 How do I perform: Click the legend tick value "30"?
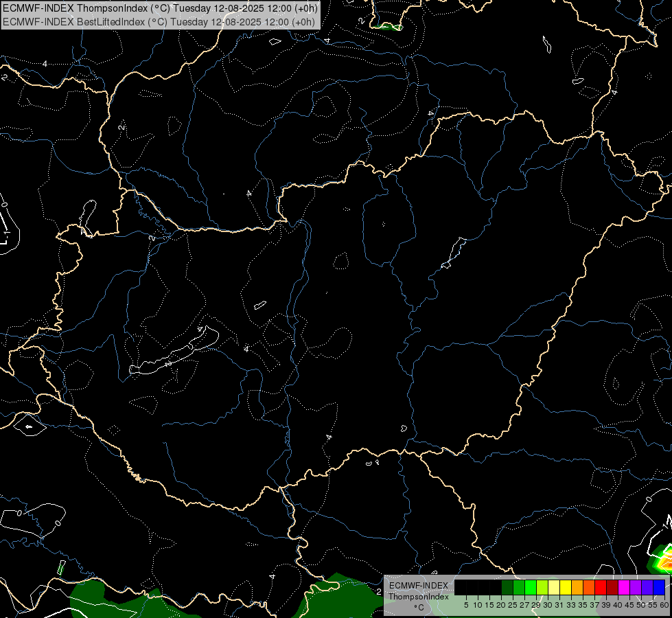548,605
